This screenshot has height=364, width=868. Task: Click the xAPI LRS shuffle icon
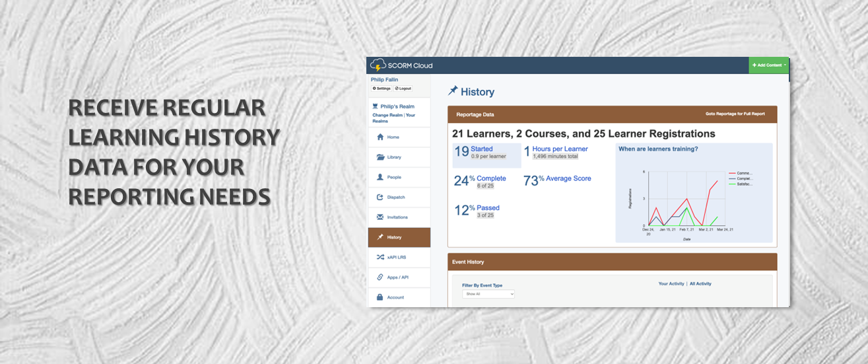(x=380, y=257)
